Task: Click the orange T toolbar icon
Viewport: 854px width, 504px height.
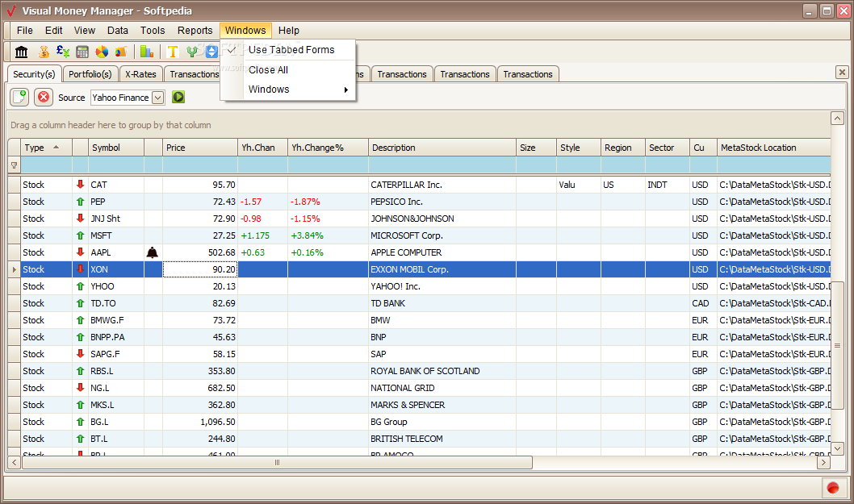Action: pyautogui.click(x=173, y=52)
